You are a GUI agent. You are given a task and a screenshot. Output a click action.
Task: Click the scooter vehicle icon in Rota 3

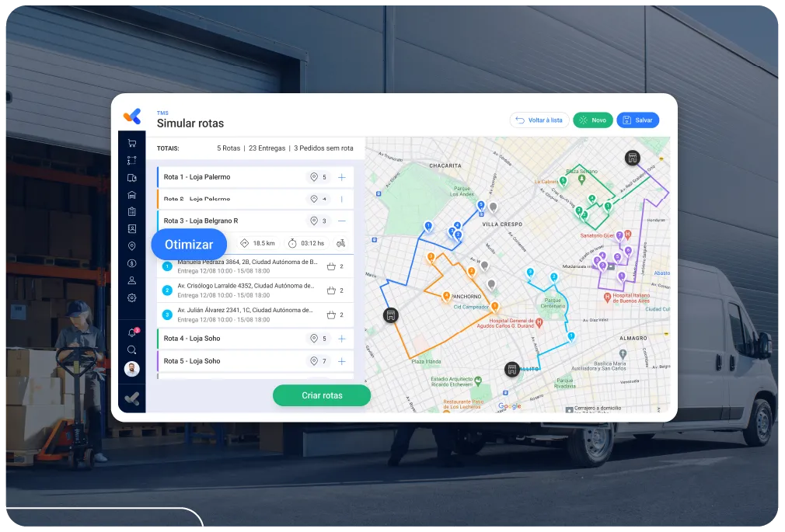(x=341, y=243)
